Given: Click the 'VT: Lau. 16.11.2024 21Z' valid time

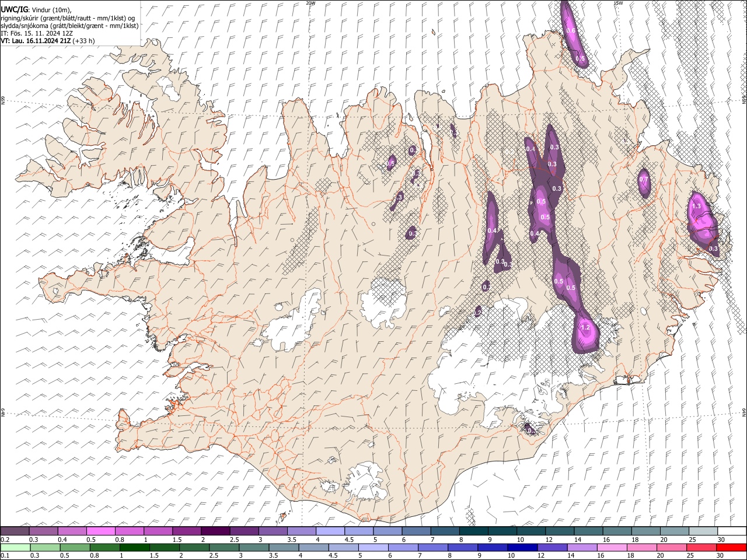Looking at the screenshot, I should click(x=36, y=41).
